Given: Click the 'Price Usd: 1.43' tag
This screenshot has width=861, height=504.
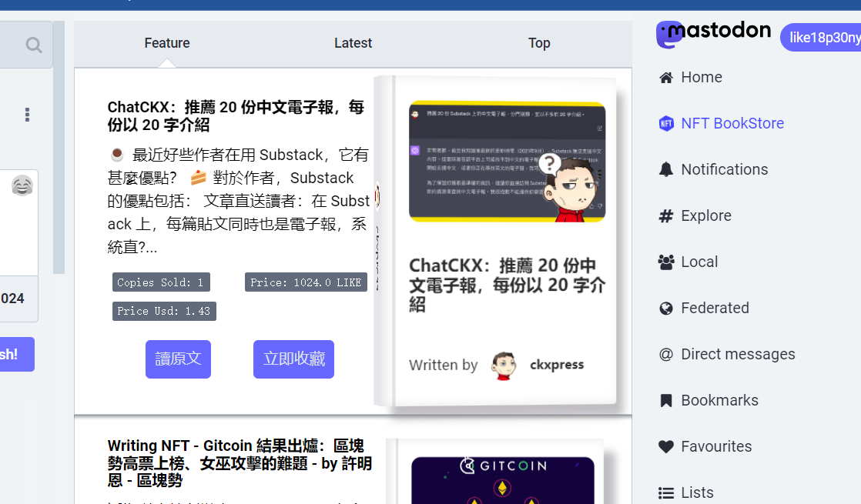Looking at the screenshot, I should coord(164,311).
